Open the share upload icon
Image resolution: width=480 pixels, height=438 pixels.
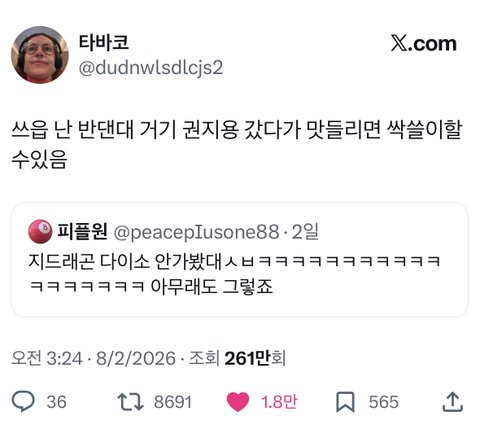[452, 402]
